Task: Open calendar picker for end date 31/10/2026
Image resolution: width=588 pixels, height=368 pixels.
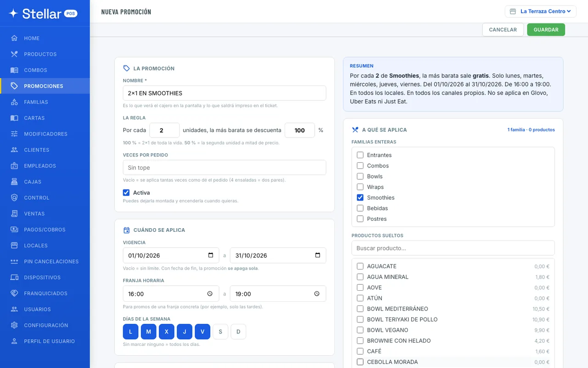Action: pyautogui.click(x=317, y=255)
